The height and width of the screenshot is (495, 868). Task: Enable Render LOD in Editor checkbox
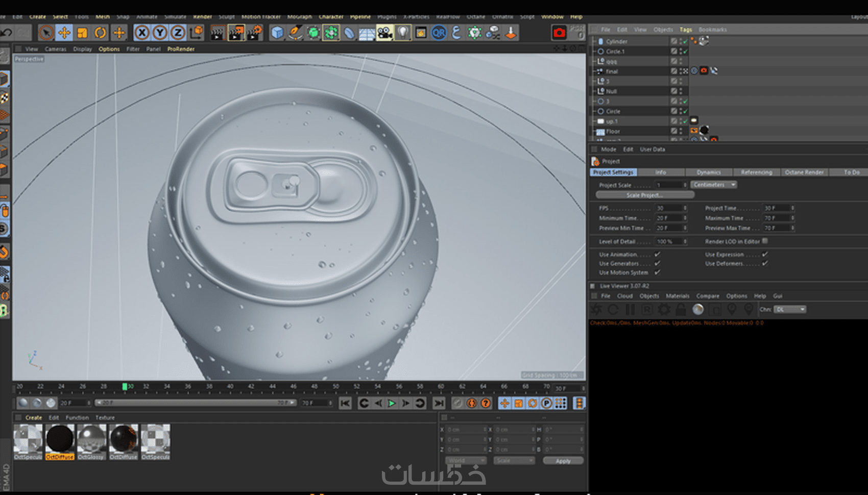point(765,241)
